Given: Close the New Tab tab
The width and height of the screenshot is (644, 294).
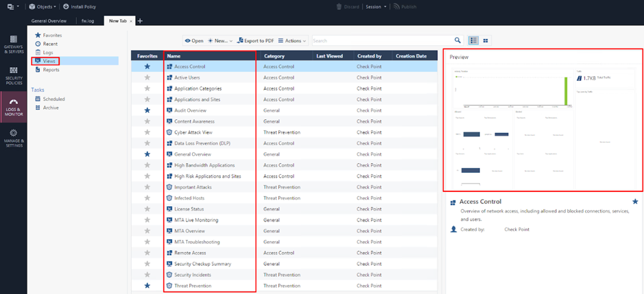Looking at the screenshot, I should (x=131, y=21).
